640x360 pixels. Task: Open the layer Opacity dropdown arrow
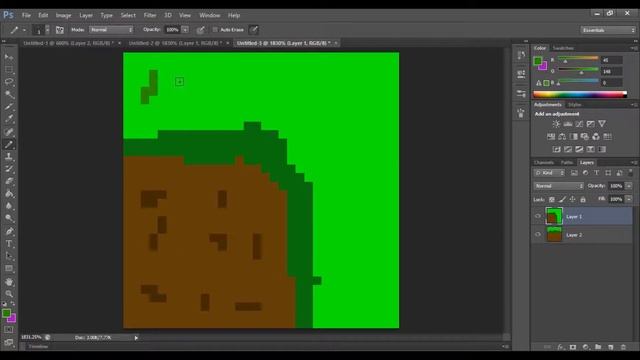[629, 186]
